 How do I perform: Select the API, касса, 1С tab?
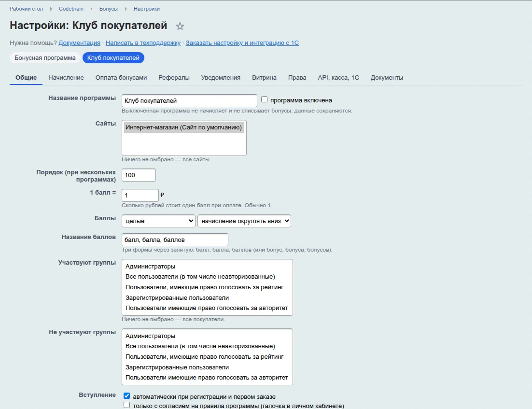[x=338, y=78]
